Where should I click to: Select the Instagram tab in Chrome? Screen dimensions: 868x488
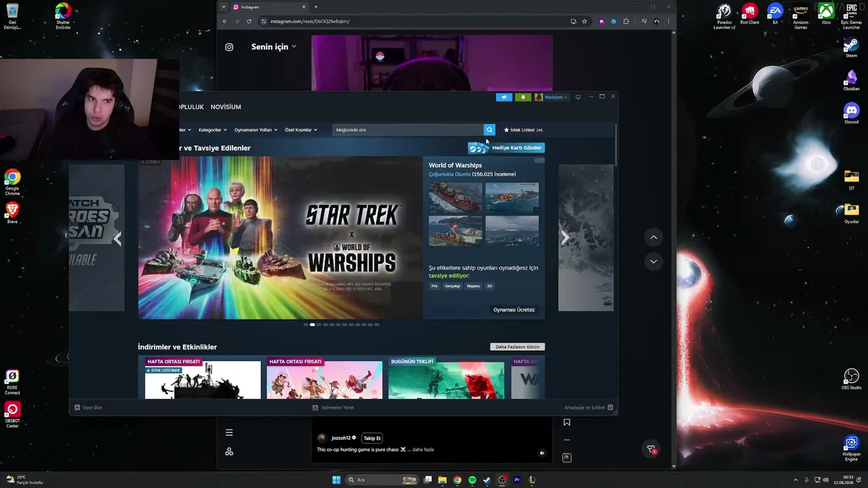coord(270,7)
